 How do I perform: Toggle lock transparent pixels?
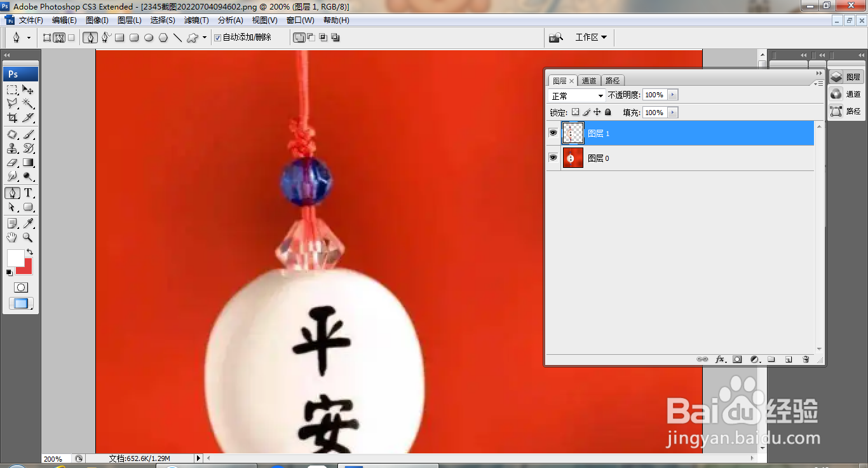click(575, 112)
